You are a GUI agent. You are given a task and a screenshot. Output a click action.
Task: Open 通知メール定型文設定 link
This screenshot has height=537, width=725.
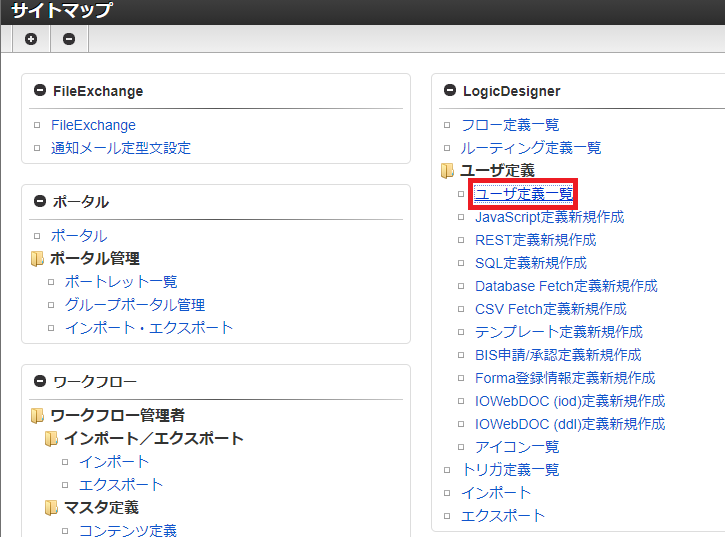[x=121, y=148]
